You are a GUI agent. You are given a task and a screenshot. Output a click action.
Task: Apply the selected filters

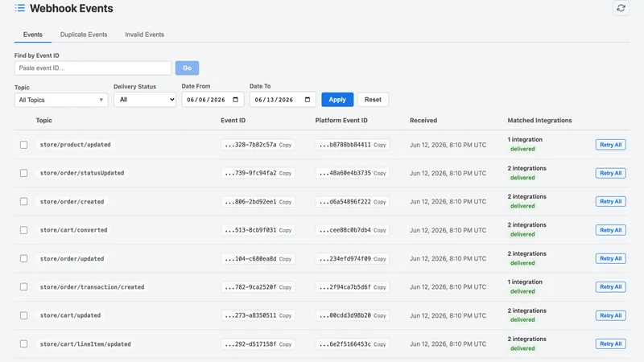[337, 100]
